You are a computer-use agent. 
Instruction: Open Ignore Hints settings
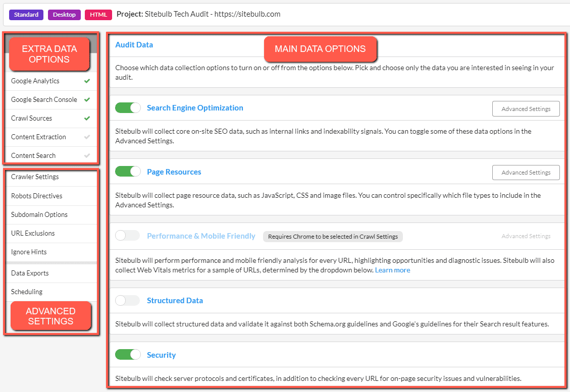tap(51, 252)
